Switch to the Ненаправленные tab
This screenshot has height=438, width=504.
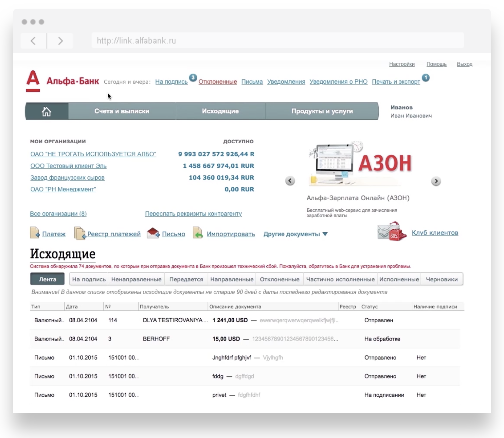click(136, 279)
